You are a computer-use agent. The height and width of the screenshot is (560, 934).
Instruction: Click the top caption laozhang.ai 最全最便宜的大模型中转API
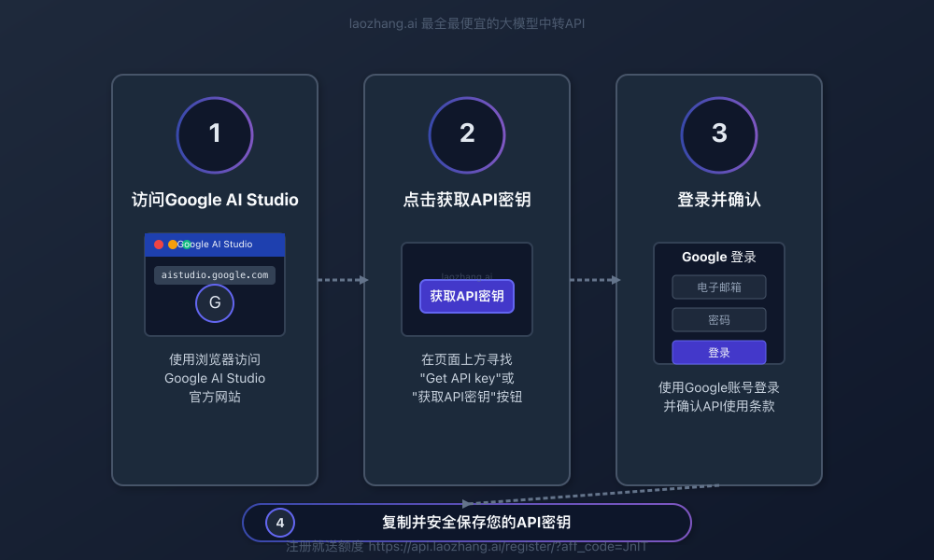[x=467, y=24]
